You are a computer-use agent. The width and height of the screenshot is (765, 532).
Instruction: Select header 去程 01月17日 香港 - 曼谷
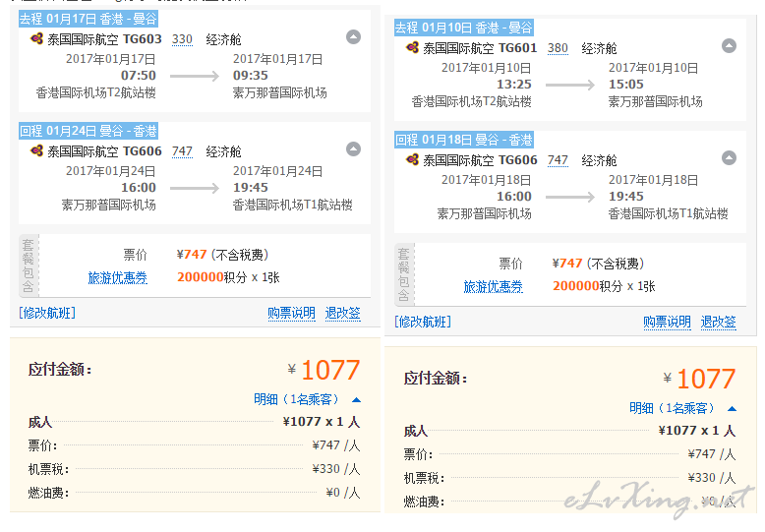tap(88, 19)
